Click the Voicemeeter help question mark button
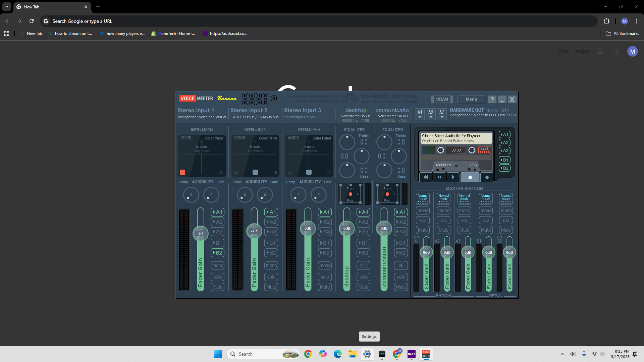This screenshot has width=644, height=362. [492, 99]
